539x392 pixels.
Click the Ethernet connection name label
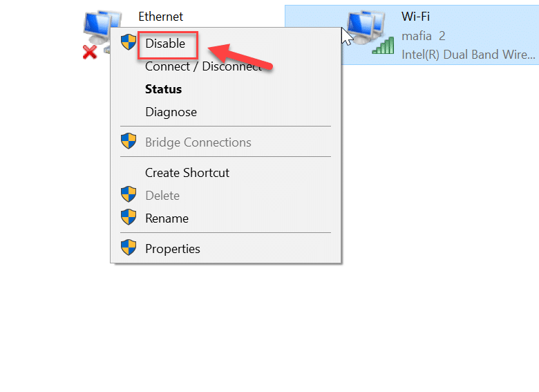tap(161, 16)
